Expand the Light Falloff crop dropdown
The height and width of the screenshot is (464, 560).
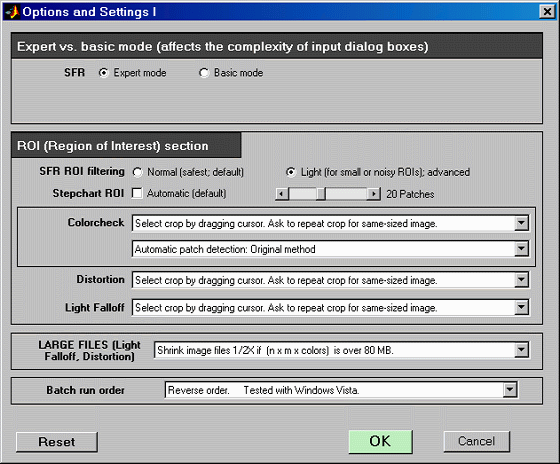(331, 308)
